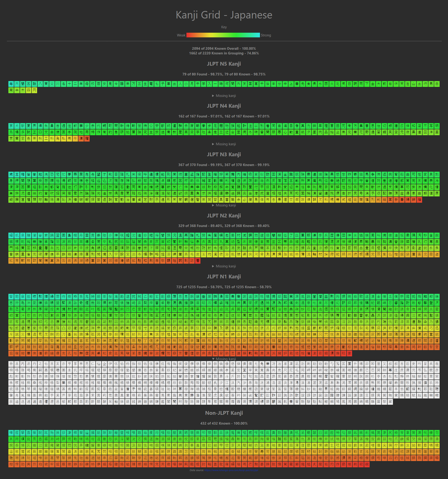Viewport: 448px width, 479px height.
Task: Click the red 曜 tile in N4
Action: [x=87, y=138]
